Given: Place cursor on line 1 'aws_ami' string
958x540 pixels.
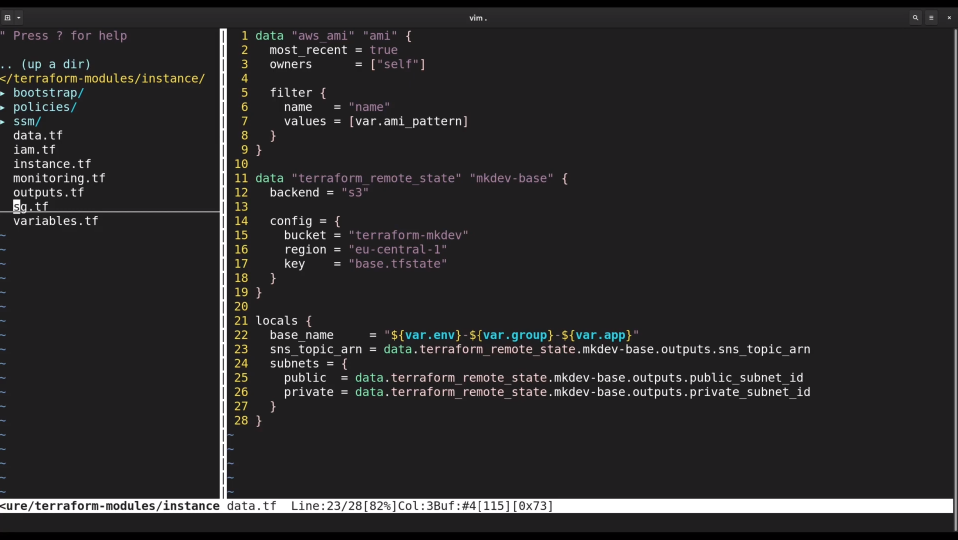Looking at the screenshot, I should tap(323, 36).
